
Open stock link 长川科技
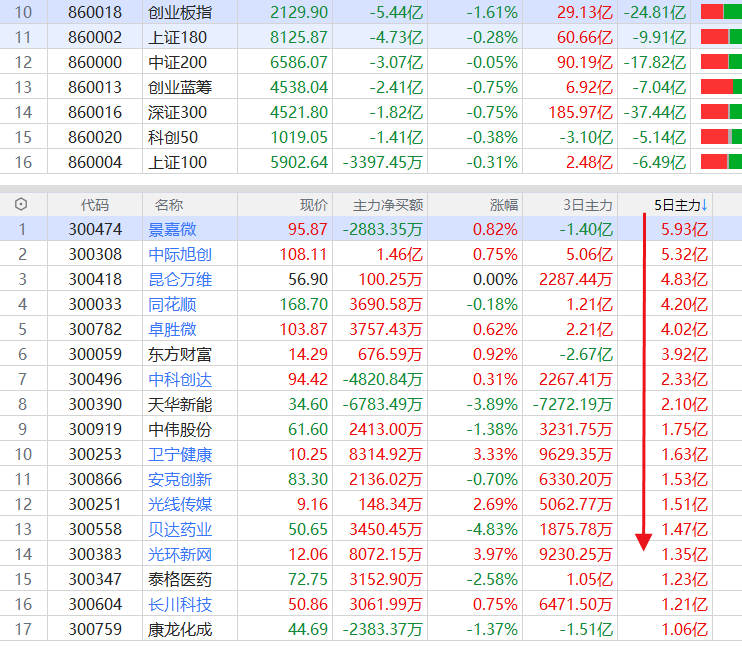pos(180,605)
